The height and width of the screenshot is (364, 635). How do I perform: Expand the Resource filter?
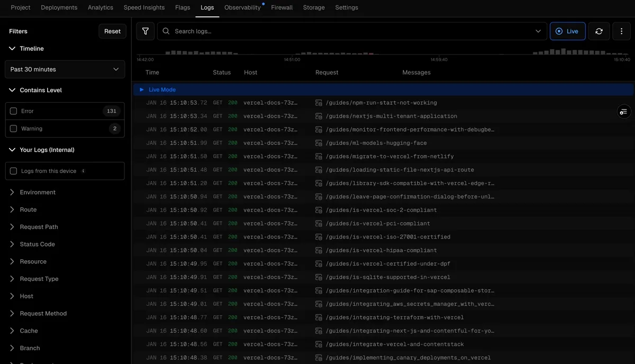(x=28, y=261)
